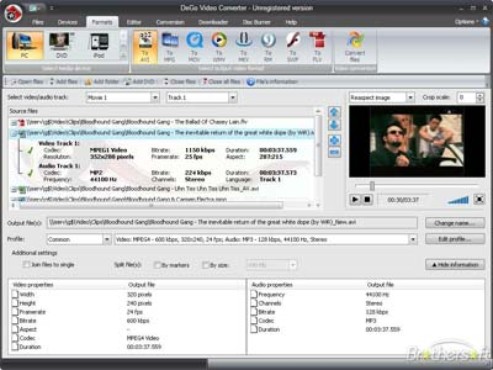
Task: Open the split size dropdown
Action: [293, 265]
